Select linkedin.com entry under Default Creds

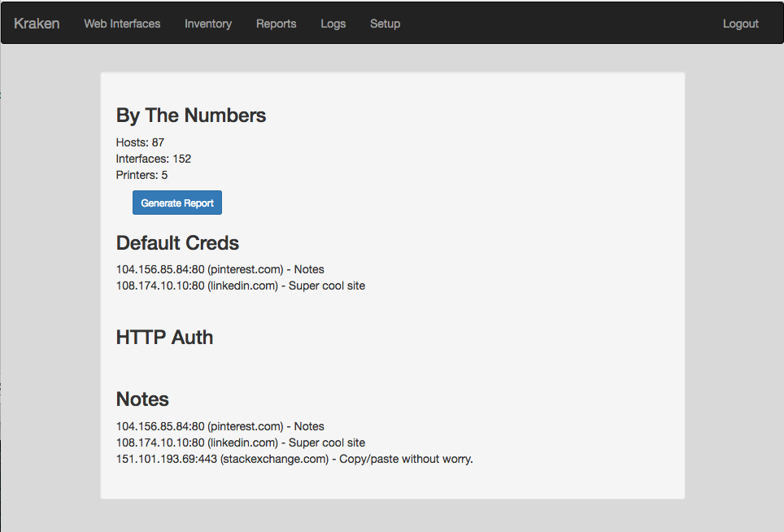240,286
